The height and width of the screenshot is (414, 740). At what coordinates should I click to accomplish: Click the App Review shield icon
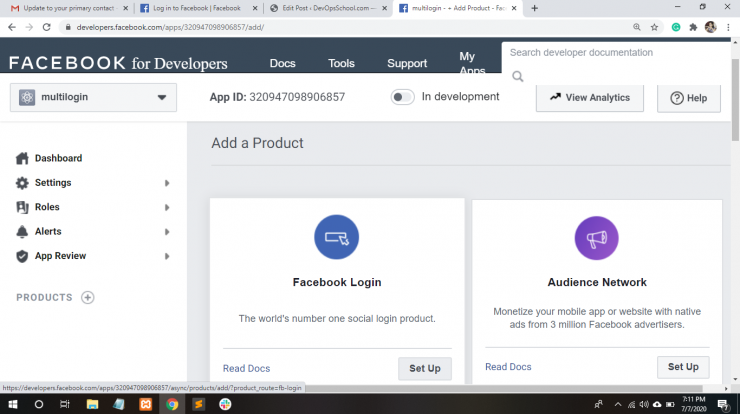pyautogui.click(x=22, y=256)
